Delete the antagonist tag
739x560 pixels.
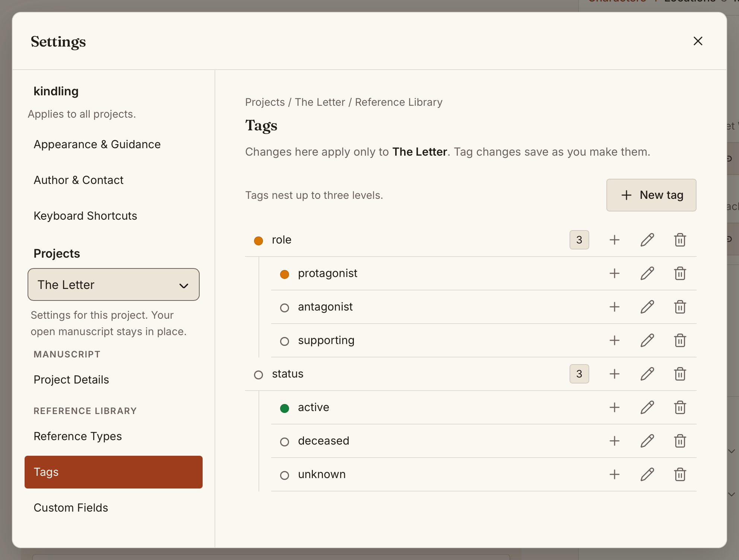680,307
